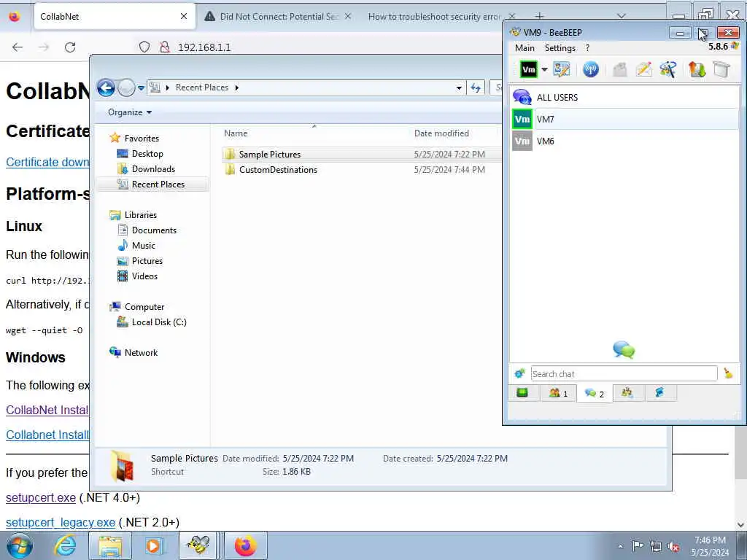
Task: Select VM6 chat in BeeBEEP list
Action: pos(624,141)
